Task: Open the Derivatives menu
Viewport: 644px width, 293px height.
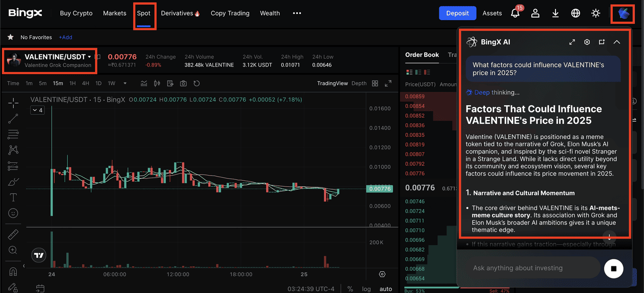Action: (x=180, y=13)
